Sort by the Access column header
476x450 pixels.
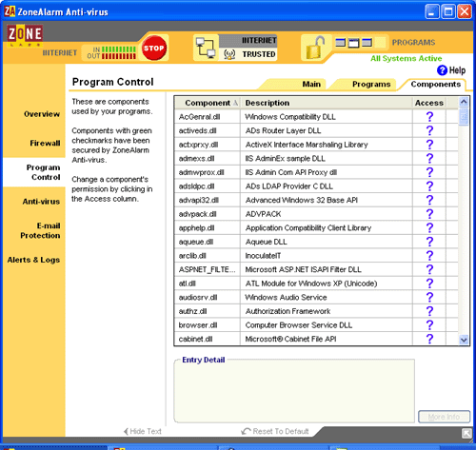tap(429, 103)
